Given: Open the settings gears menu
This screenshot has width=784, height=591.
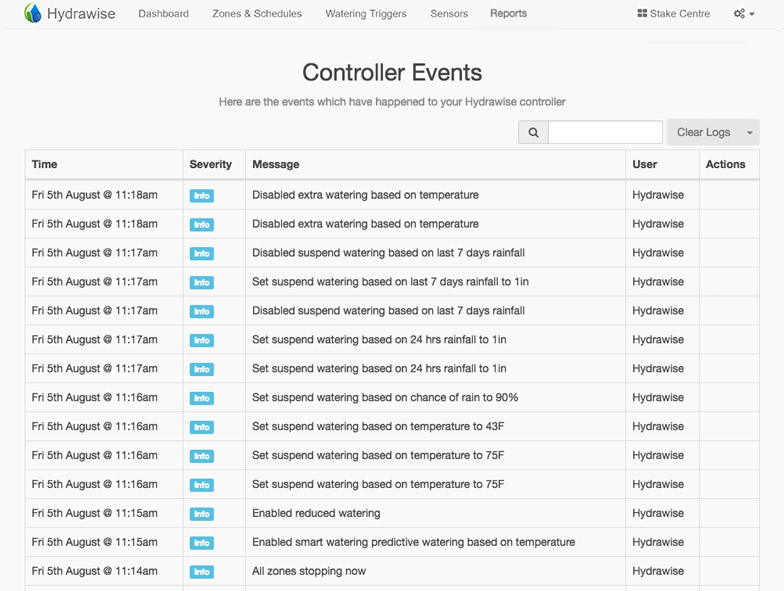Looking at the screenshot, I should (744, 14).
